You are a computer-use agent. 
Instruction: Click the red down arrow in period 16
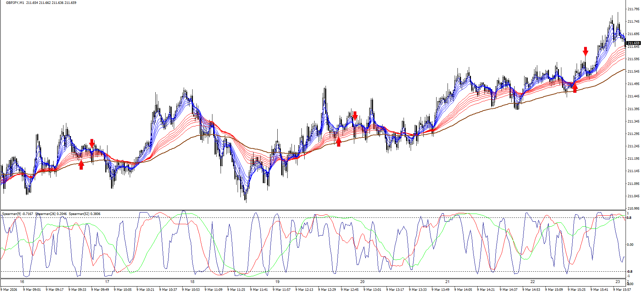(x=92, y=143)
